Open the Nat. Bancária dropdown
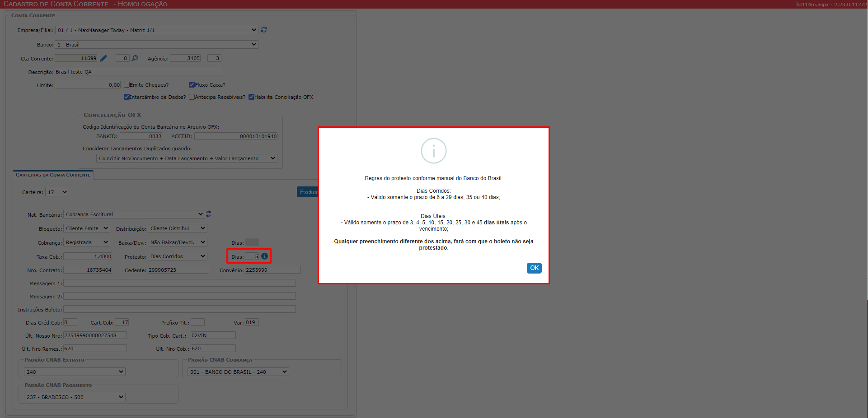Viewport: 868px width, 418px height. [x=134, y=214]
